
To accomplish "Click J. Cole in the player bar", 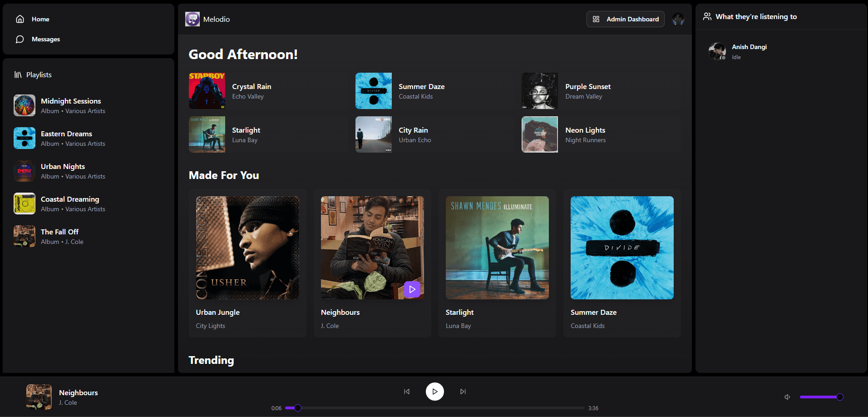I will tap(68, 403).
